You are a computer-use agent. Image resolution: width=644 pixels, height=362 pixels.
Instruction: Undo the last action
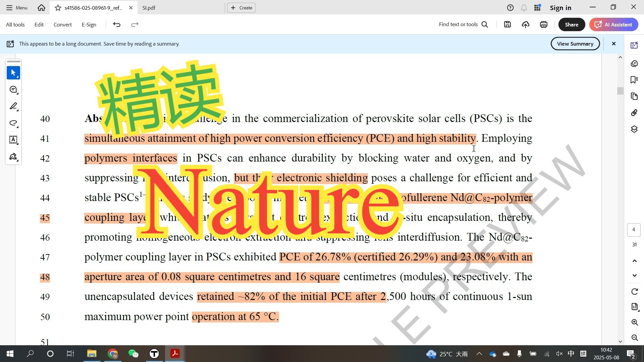(116, 24)
